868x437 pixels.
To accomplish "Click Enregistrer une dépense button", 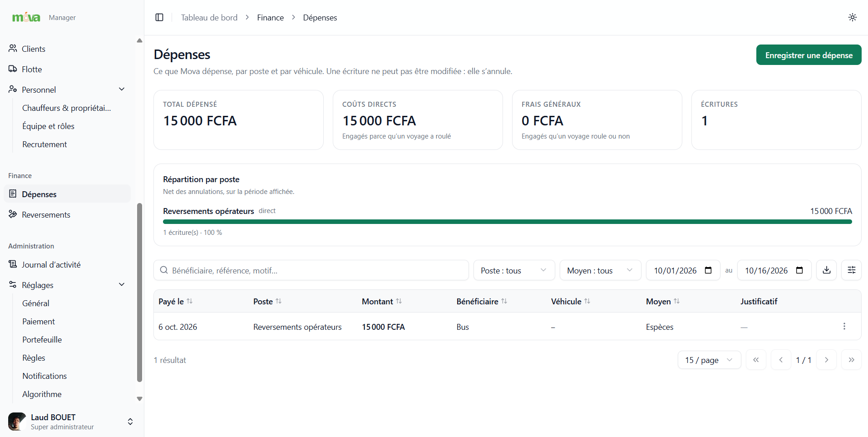I will [809, 55].
